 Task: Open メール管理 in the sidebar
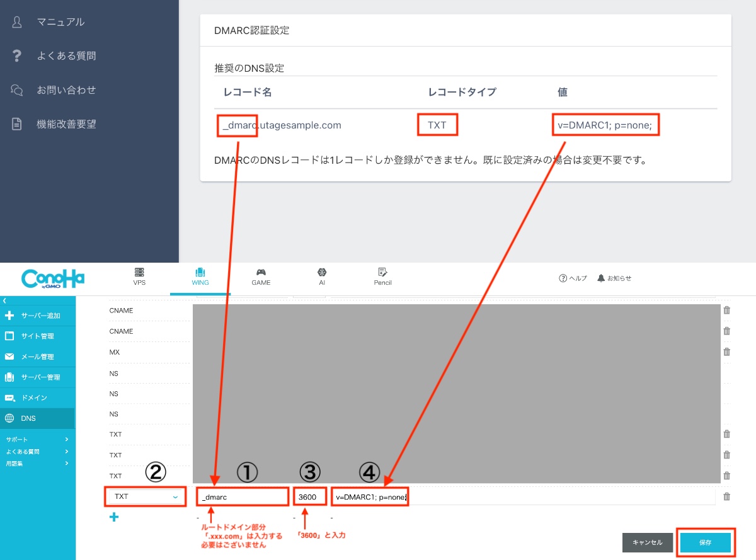click(38, 357)
